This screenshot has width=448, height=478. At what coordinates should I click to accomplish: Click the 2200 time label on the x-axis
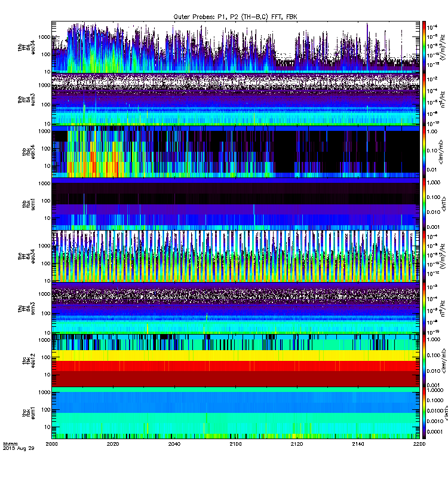click(419, 444)
